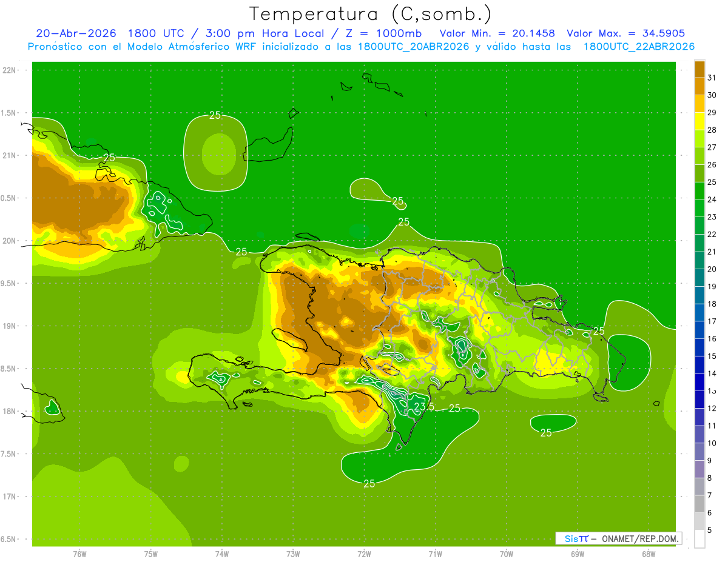This screenshot has width=728, height=562.
Task: Click the Temperatura (C,somb.) title
Action: point(371,13)
